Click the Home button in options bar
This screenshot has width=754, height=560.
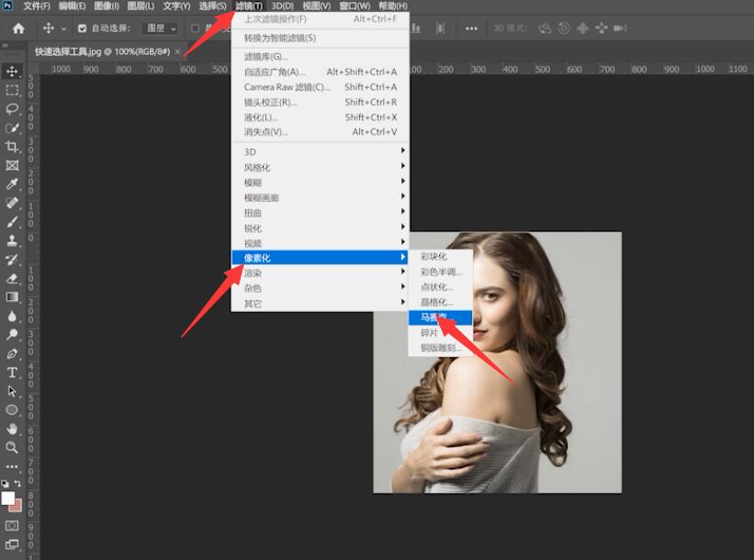pyautogui.click(x=18, y=28)
